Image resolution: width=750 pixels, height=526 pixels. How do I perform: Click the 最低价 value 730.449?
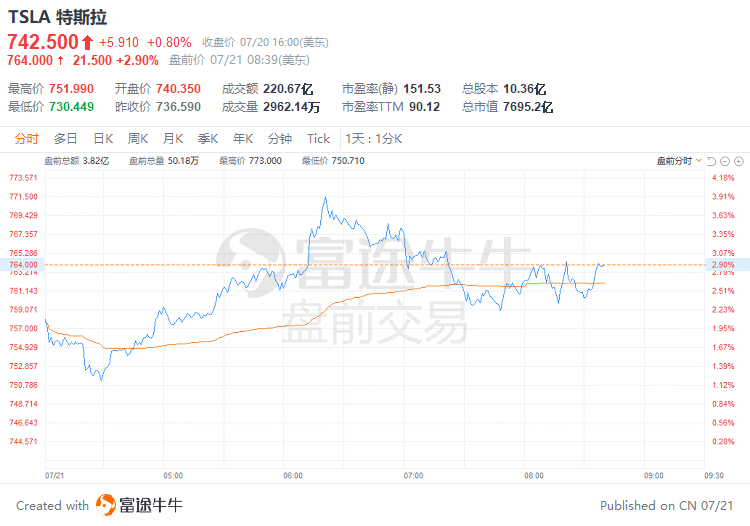(x=71, y=107)
